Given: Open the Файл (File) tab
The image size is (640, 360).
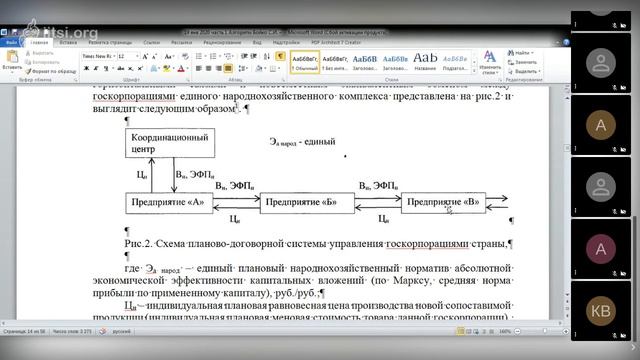Looking at the screenshot, I should pos(11,42).
